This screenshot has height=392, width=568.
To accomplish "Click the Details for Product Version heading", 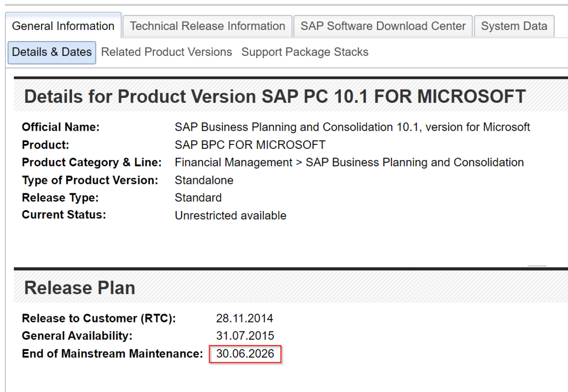I will click(275, 97).
